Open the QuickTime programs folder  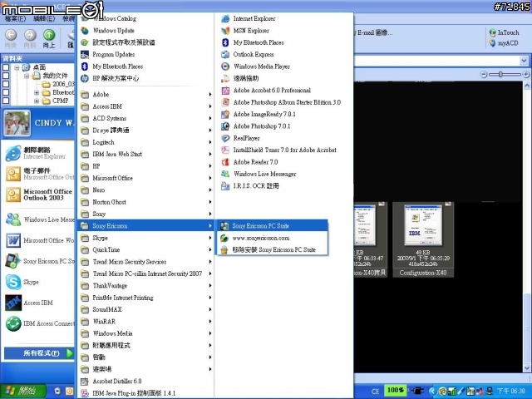pos(146,249)
